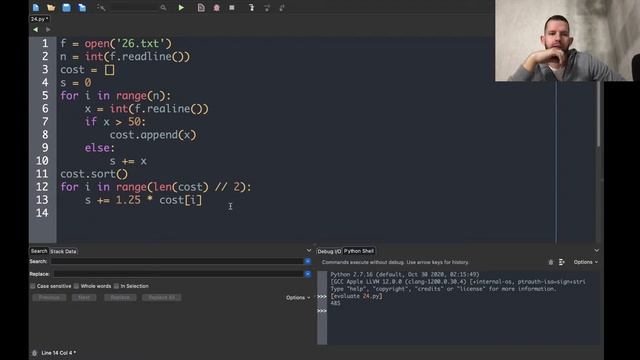Click the webcam video overlay thumbnail
640x360 pixels.
pos(567,40)
